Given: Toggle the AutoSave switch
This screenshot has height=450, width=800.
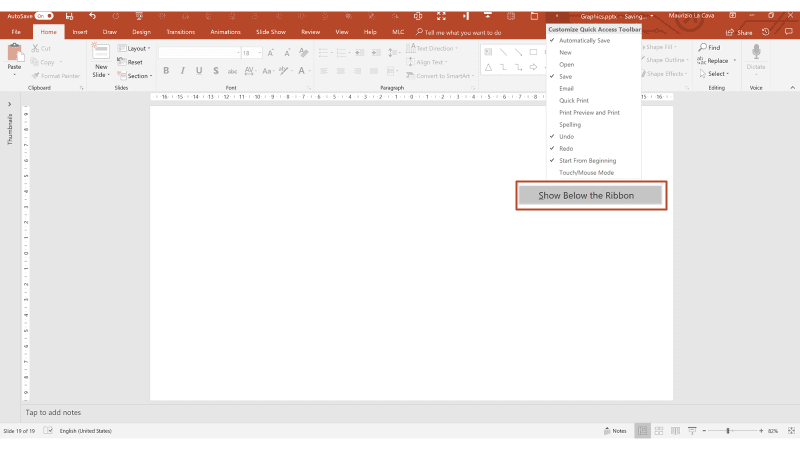Looking at the screenshot, I should point(44,16).
